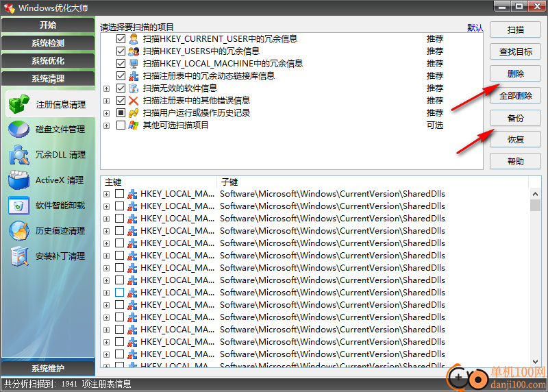Click the status text 共分析扫描到: 1941 项注册表信息

pyautogui.click(x=67, y=384)
